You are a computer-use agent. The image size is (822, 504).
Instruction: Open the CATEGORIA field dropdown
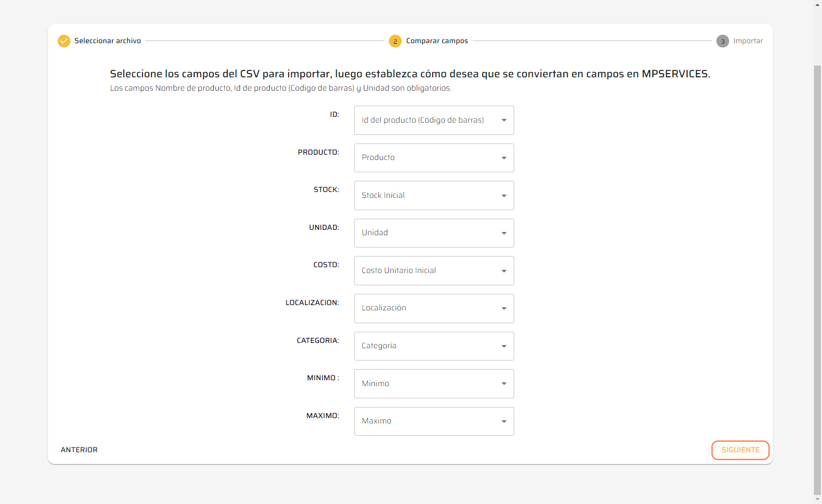pos(434,346)
